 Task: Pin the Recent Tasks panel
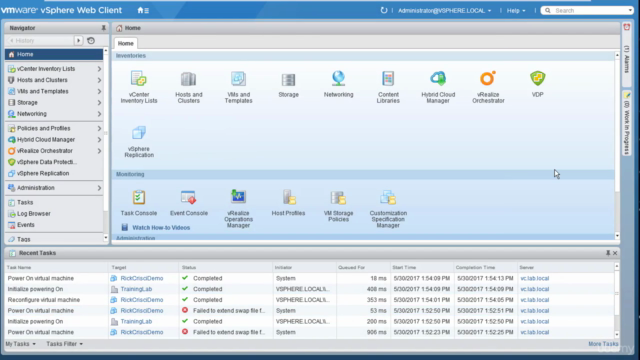pyautogui.click(x=608, y=253)
